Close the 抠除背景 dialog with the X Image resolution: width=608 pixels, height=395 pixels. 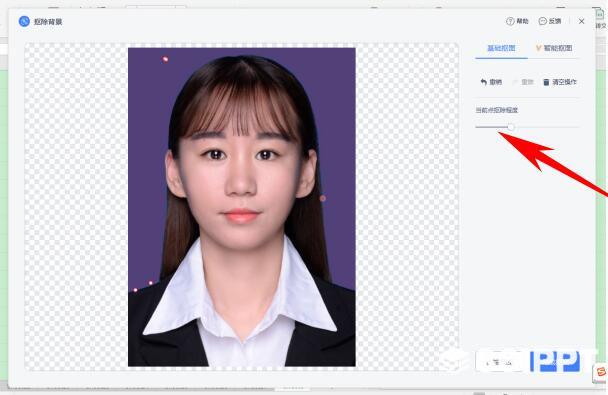click(x=581, y=21)
